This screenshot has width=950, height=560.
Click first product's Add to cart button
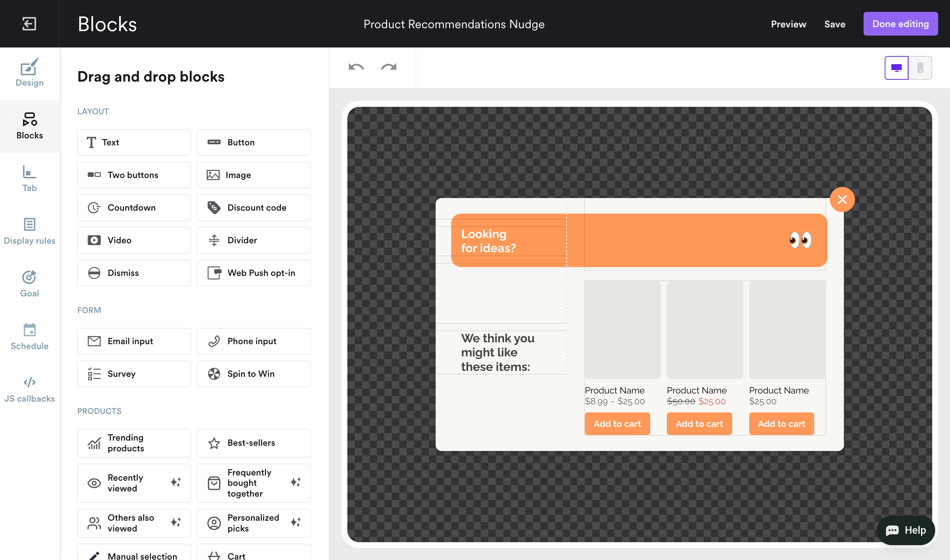617,424
